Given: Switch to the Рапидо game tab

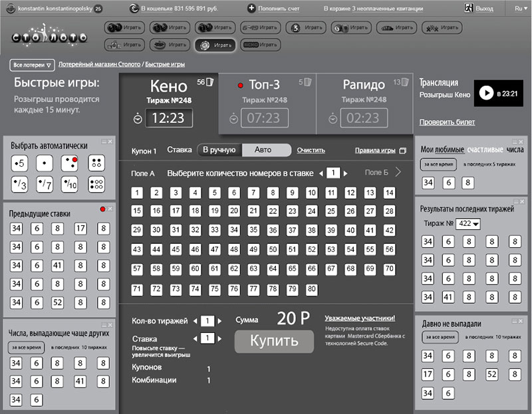Looking at the screenshot, I should coord(364,85).
